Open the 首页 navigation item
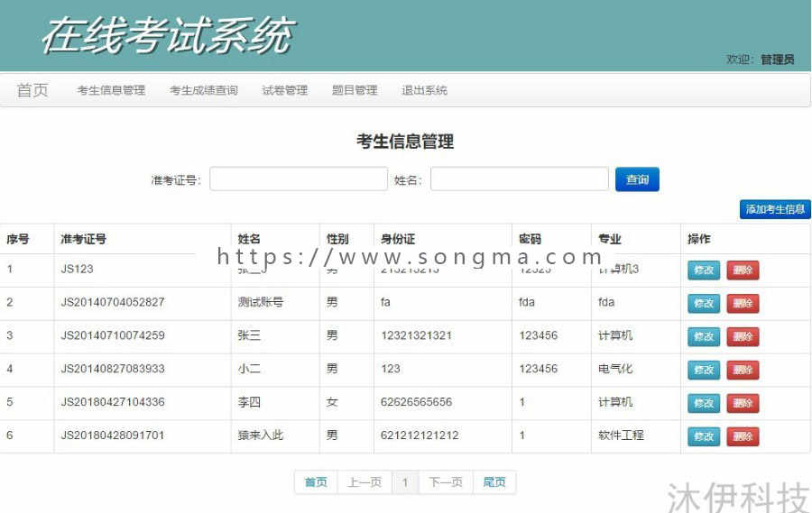 click(x=32, y=90)
